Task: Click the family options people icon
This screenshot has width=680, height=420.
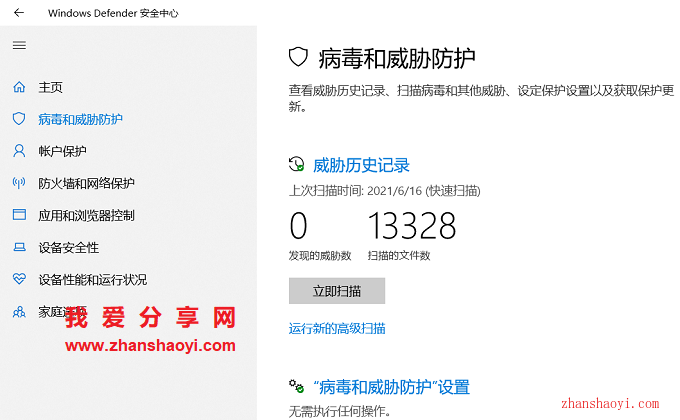Action: [19, 312]
